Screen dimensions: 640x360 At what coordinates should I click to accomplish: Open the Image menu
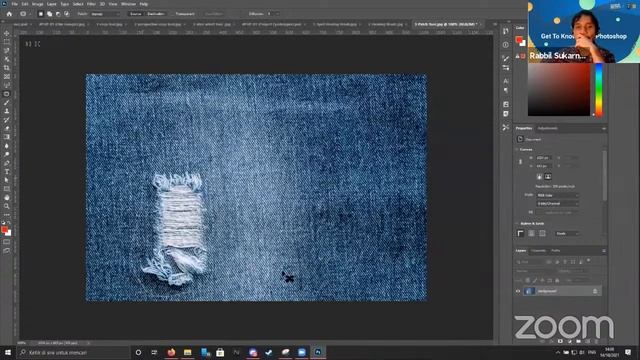(x=38, y=4)
